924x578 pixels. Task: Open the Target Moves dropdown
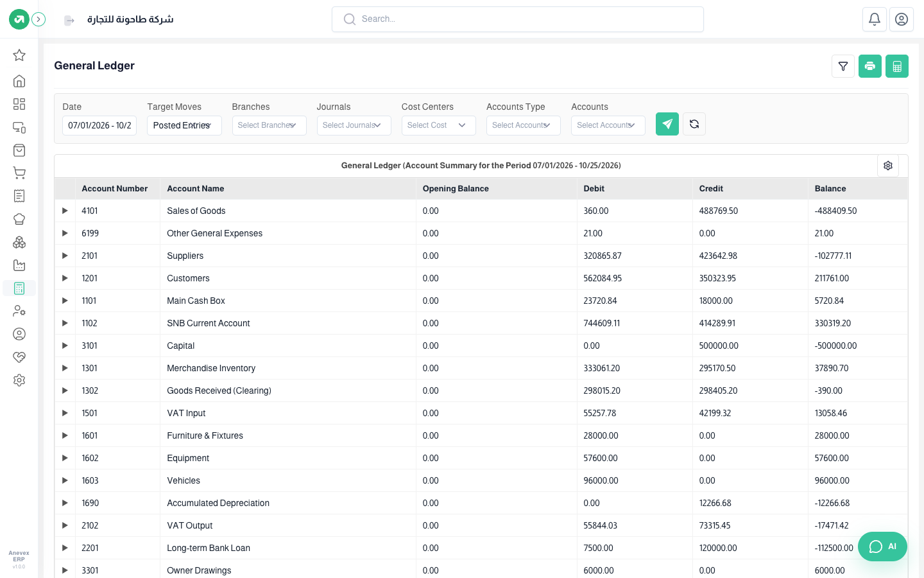point(185,125)
